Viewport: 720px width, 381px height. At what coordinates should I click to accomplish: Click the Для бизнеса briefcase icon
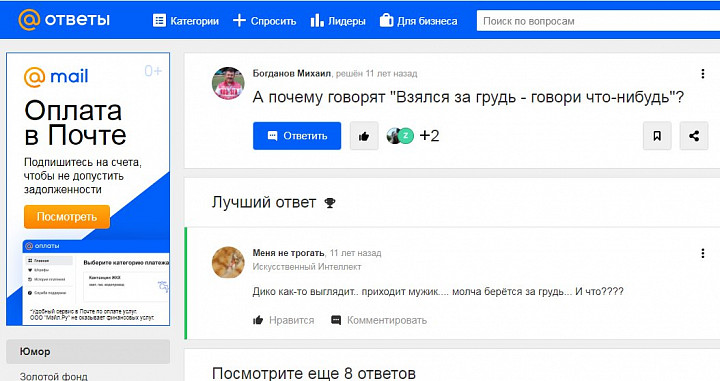click(x=386, y=20)
